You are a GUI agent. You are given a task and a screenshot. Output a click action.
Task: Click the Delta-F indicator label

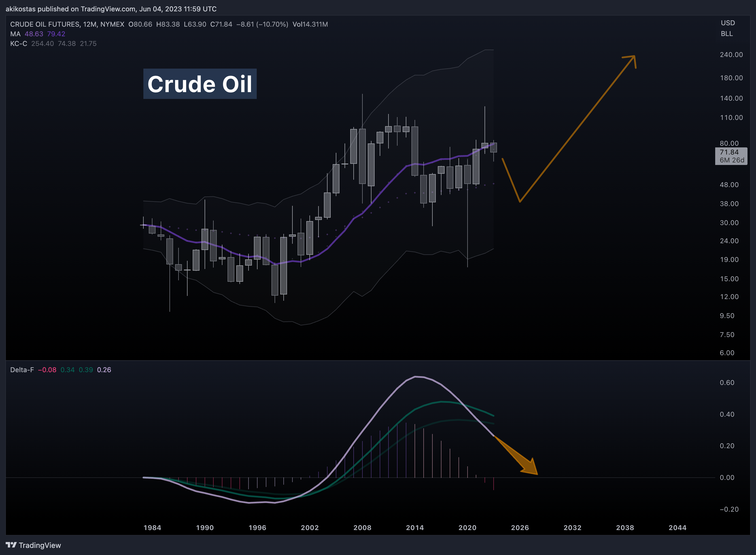pos(22,370)
